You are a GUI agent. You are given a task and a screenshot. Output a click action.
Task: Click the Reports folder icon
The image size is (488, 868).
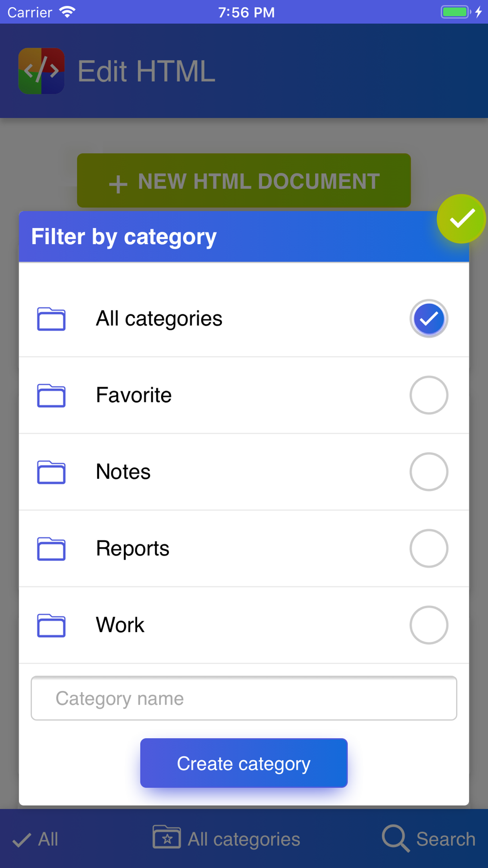pyautogui.click(x=51, y=549)
